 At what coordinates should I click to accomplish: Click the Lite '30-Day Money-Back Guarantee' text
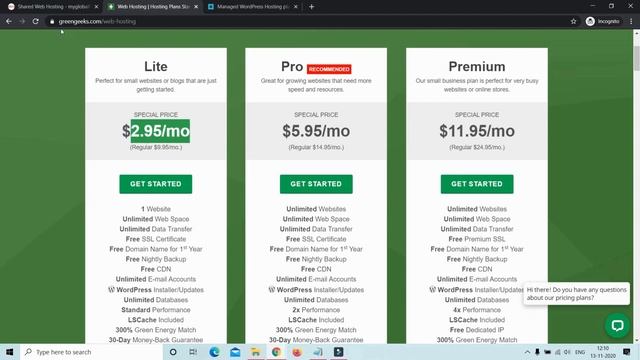click(x=156, y=340)
